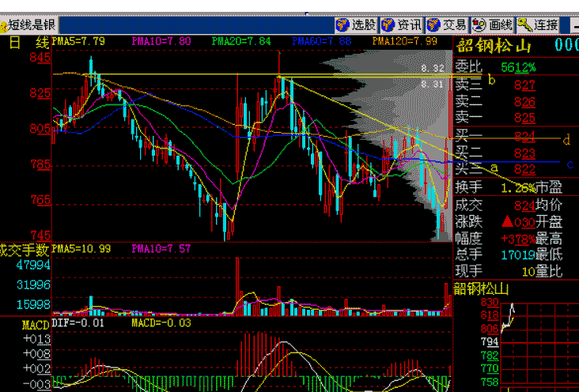Screen dimensions: 579x392
Task: Click the 最高 label
Action: tap(549, 239)
